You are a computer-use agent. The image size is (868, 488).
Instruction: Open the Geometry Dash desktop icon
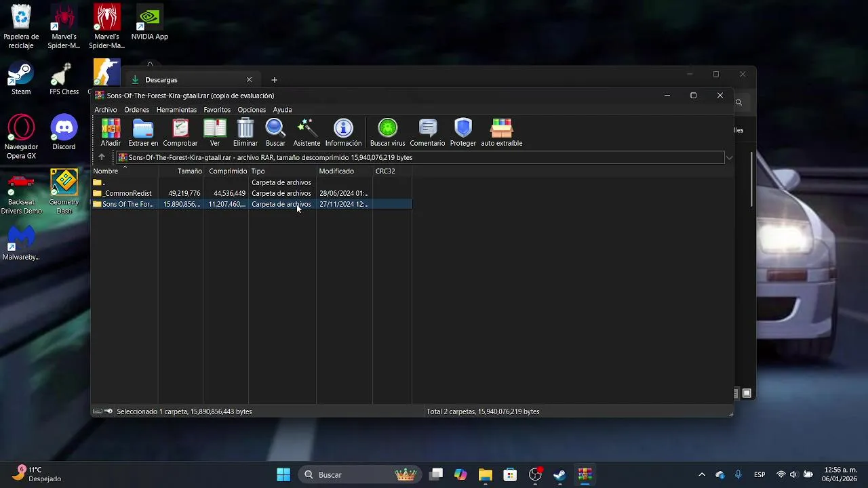point(64,192)
